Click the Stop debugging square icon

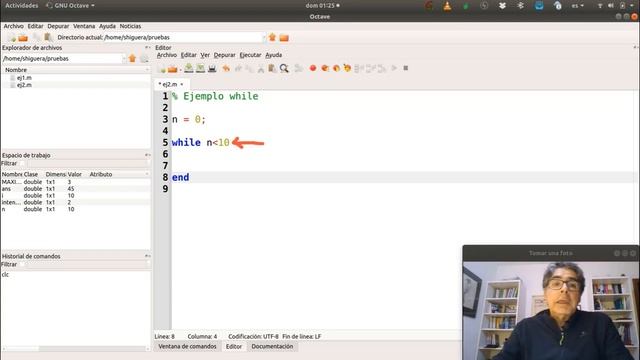[x=406, y=68]
